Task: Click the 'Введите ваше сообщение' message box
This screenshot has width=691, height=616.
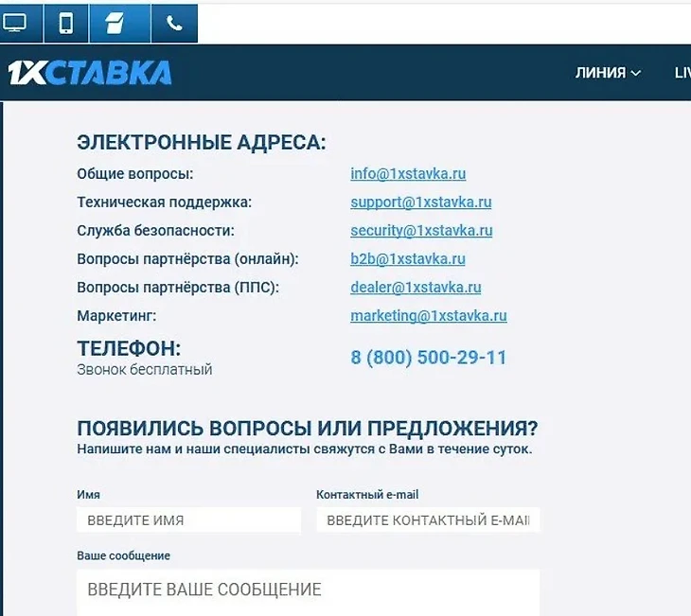Action: 308,592
